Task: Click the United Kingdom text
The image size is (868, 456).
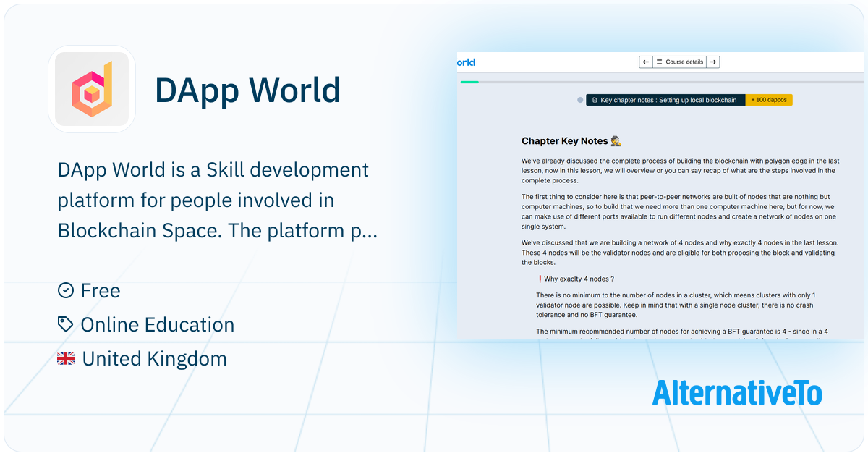Action: 155,358
